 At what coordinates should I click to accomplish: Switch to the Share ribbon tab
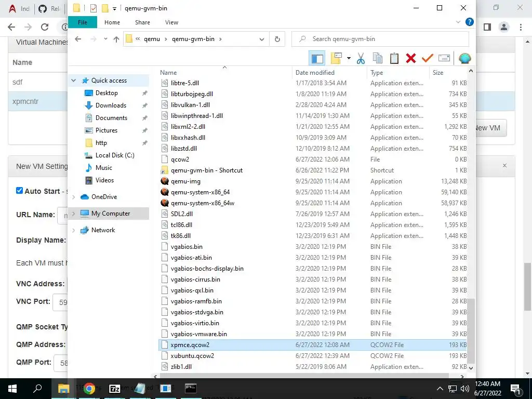click(142, 22)
